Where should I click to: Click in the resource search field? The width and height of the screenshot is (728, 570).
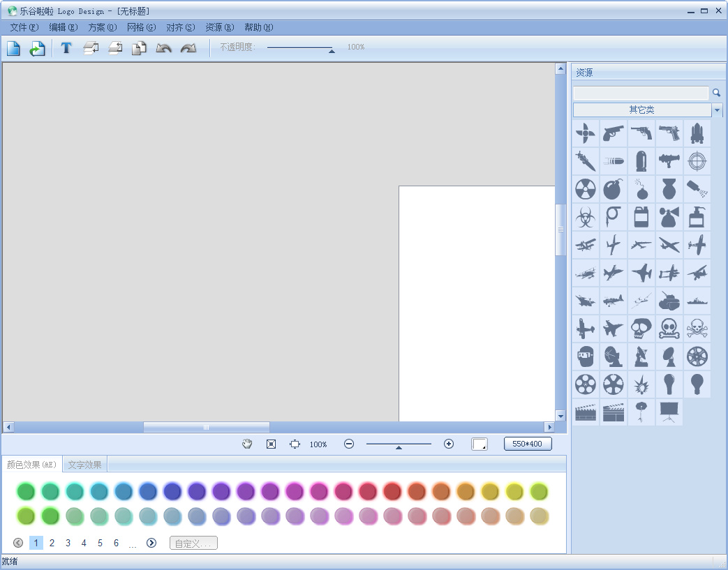(x=641, y=93)
